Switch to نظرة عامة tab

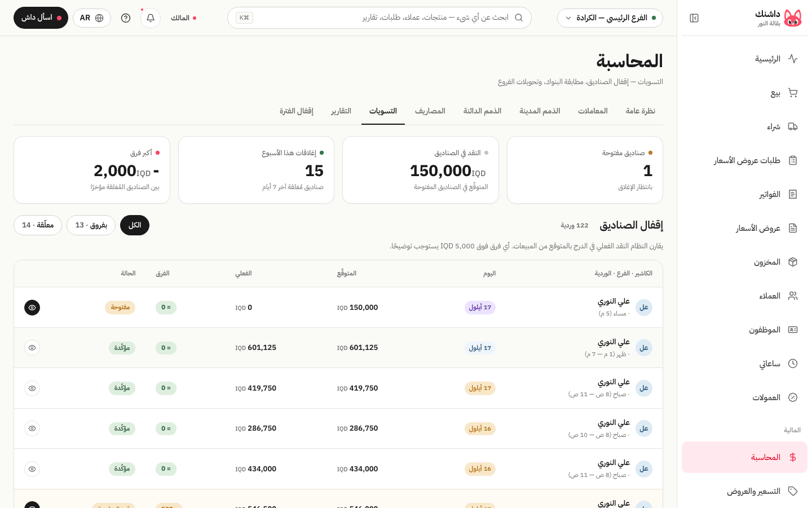click(641, 111)
